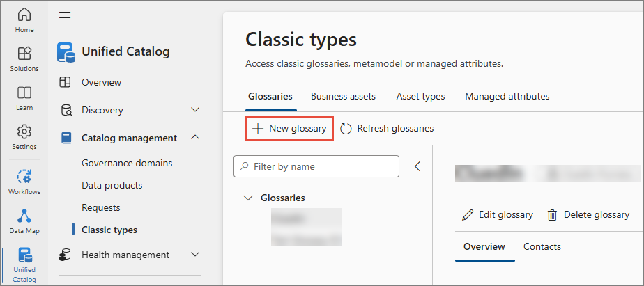
Task: Click the Health management label
Action: click(125, 255)
